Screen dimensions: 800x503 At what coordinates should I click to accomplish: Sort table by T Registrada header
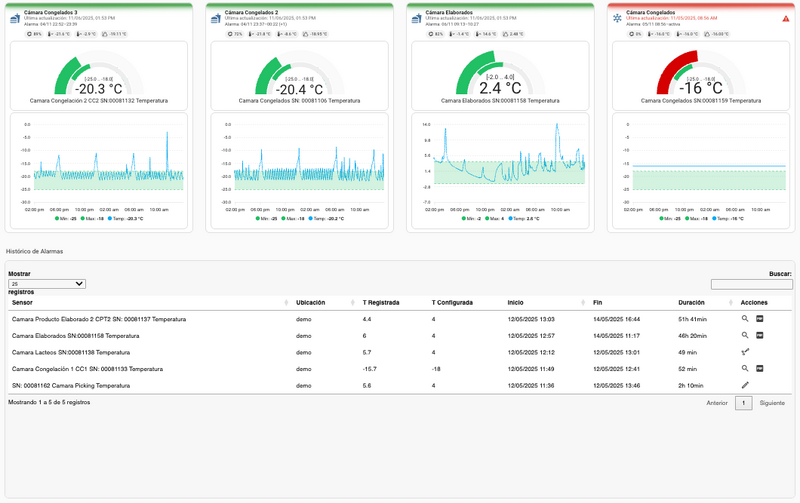pyautogui.click(x=382, y=302)
